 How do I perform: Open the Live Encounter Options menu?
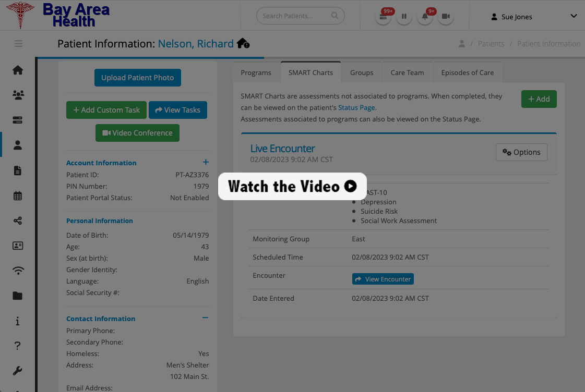[x=521, y=152]
